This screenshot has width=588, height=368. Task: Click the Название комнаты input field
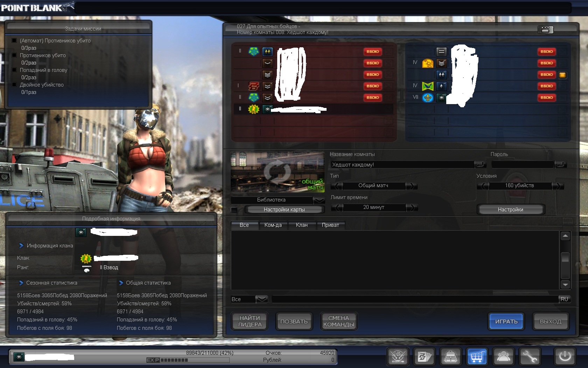402,165
